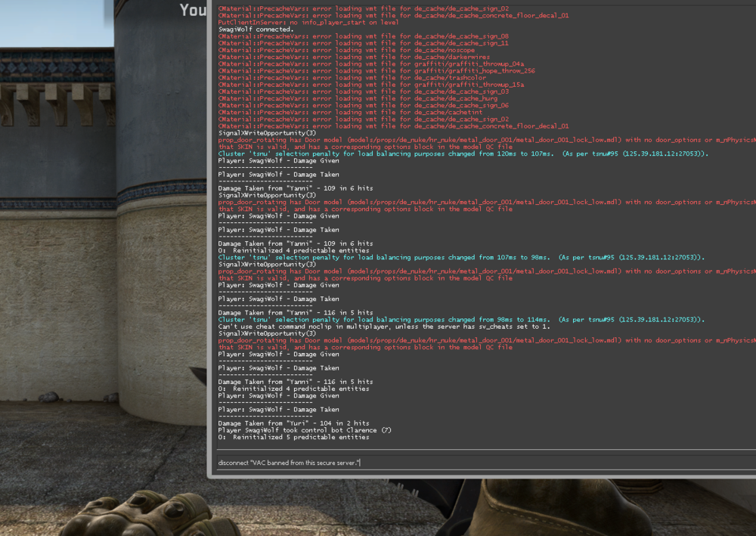
Task: Select the graffiti_throwup_04a error line
Action: pyautogui.click(x=370, y=64)
